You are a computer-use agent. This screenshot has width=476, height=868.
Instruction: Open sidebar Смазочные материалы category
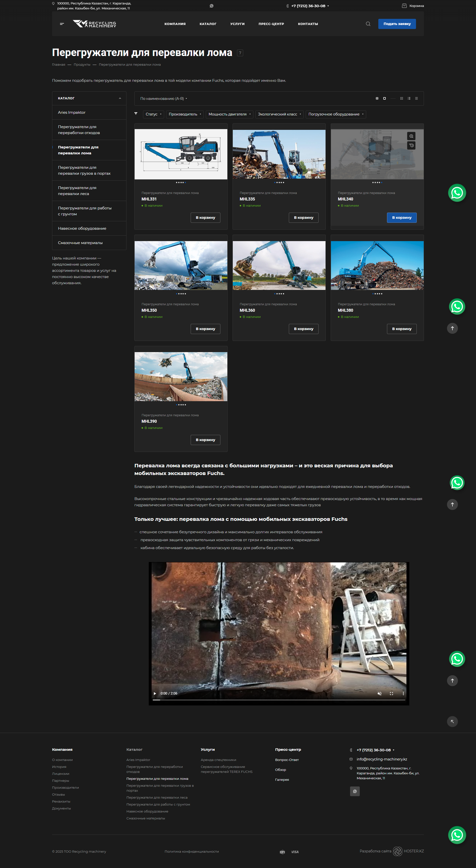pos(89,243)
